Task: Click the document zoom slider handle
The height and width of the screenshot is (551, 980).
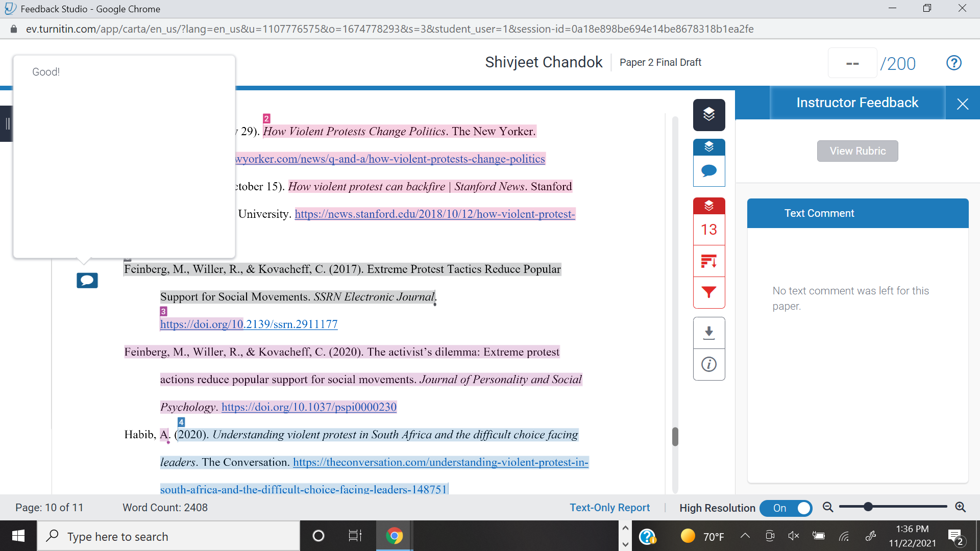Action: pyautogui.click(x=868, y=507)
